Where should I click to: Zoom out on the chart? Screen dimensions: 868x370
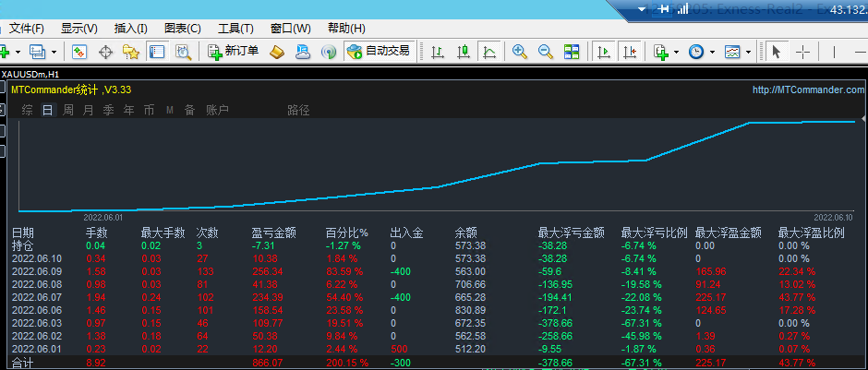[546, 52]
